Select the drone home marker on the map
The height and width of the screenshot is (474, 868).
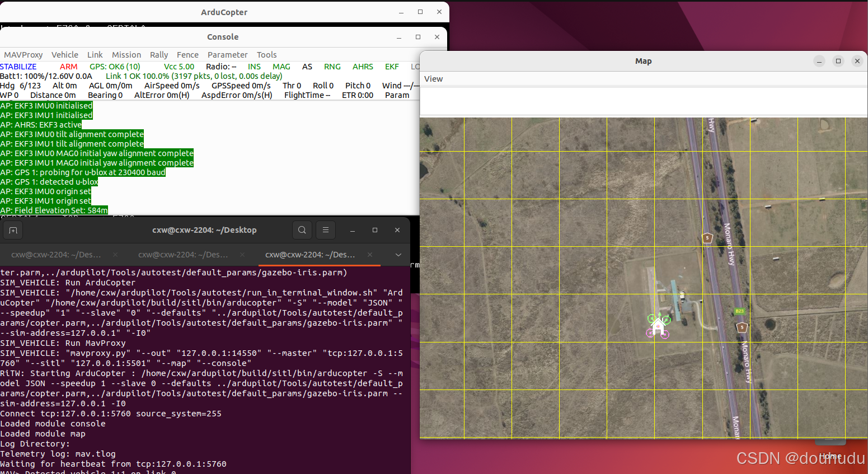click(x=658, y=325)
